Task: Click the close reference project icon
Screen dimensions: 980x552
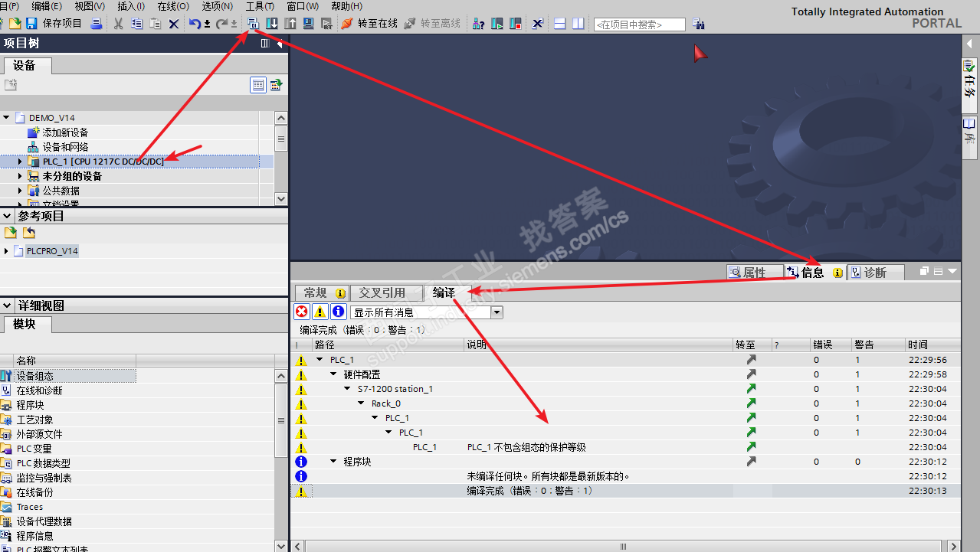Action: (28, 233)
